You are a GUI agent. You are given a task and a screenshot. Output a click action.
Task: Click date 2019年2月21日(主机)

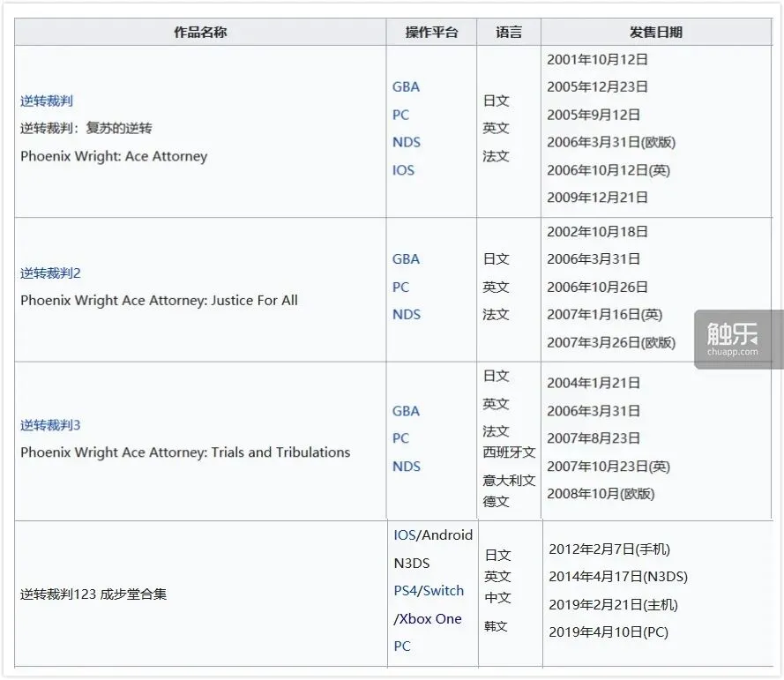pyautogui.click(x=614, y=605)
